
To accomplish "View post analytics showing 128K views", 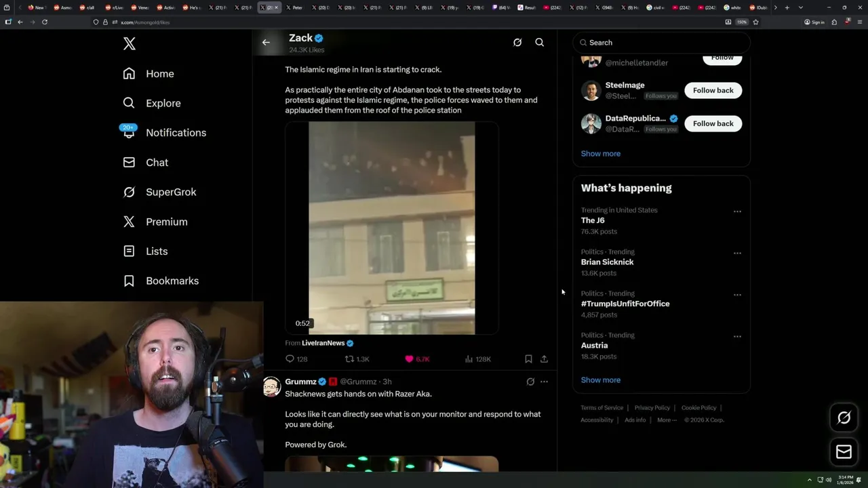I will coord(477,359).
